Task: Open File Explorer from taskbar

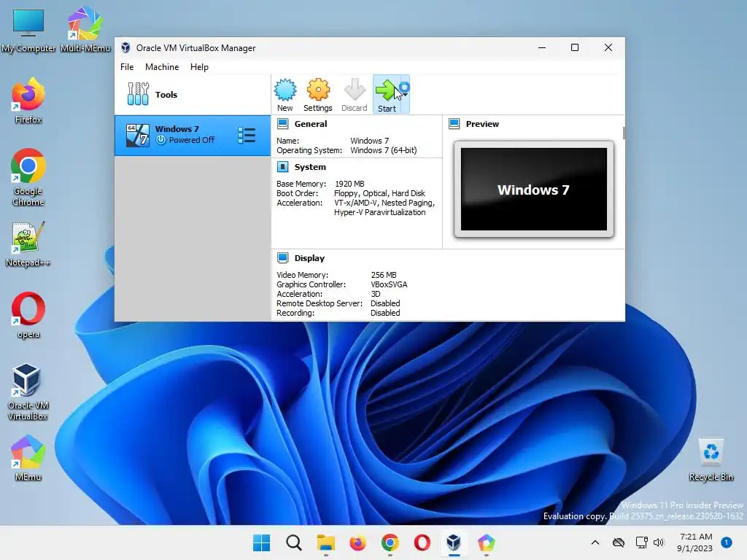Action: (326, 542)
